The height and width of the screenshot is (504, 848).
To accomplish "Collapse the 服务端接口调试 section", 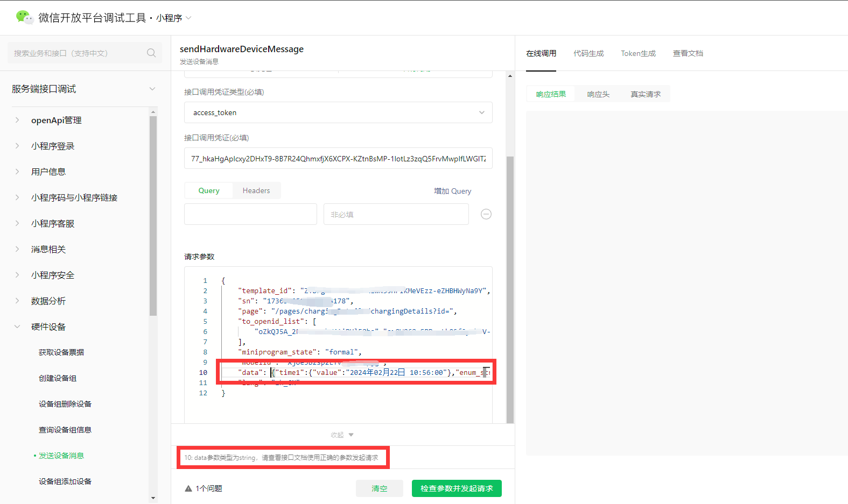I will 152,89.
